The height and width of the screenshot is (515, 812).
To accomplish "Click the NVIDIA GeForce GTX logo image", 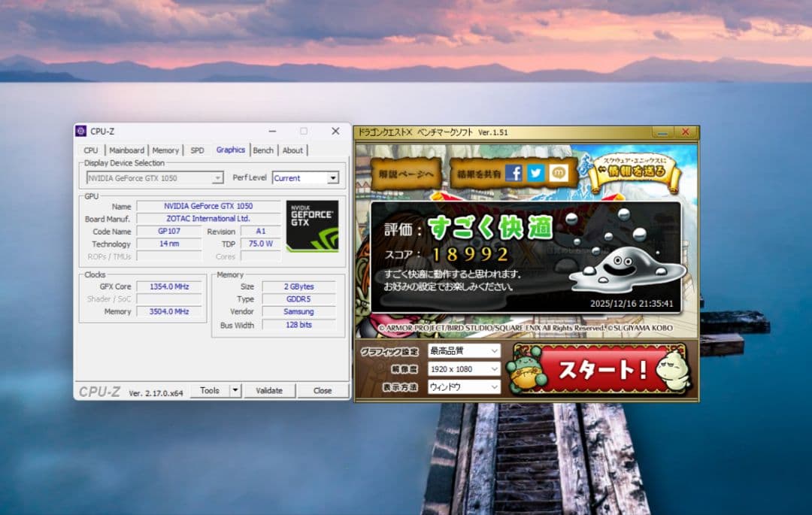I will click(312, 226).
